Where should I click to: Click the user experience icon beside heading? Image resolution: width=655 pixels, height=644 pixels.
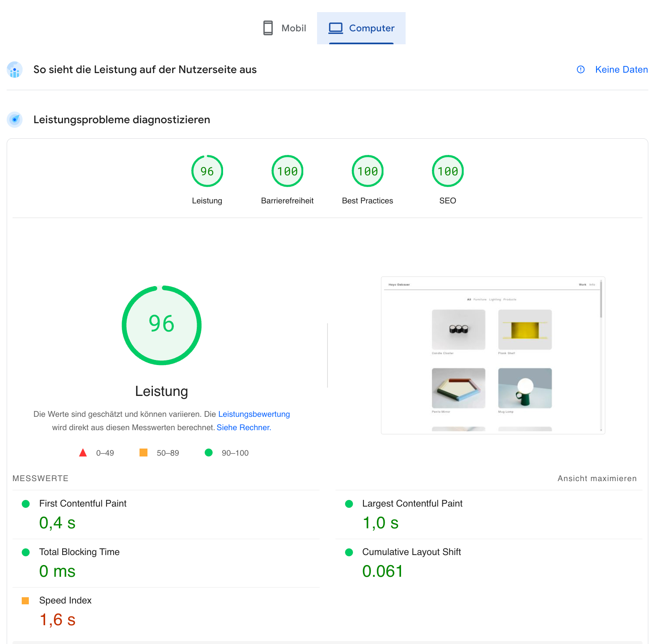pyautogui.click(x=15, y=70)
